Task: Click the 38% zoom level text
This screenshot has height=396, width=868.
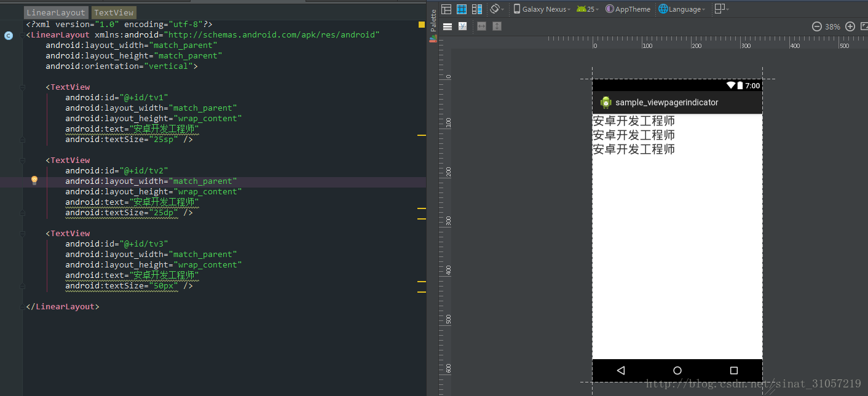Action: (x=832, y=26)
